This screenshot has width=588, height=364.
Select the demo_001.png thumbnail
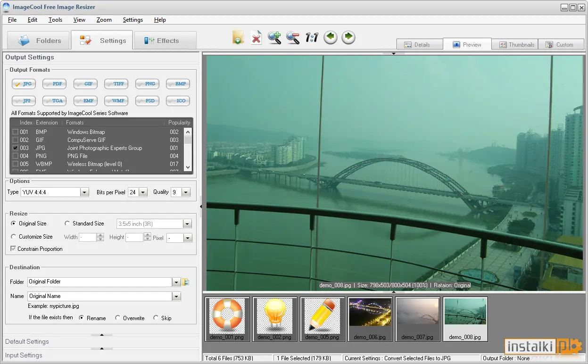pyautogui.click(x=227, y=319)
